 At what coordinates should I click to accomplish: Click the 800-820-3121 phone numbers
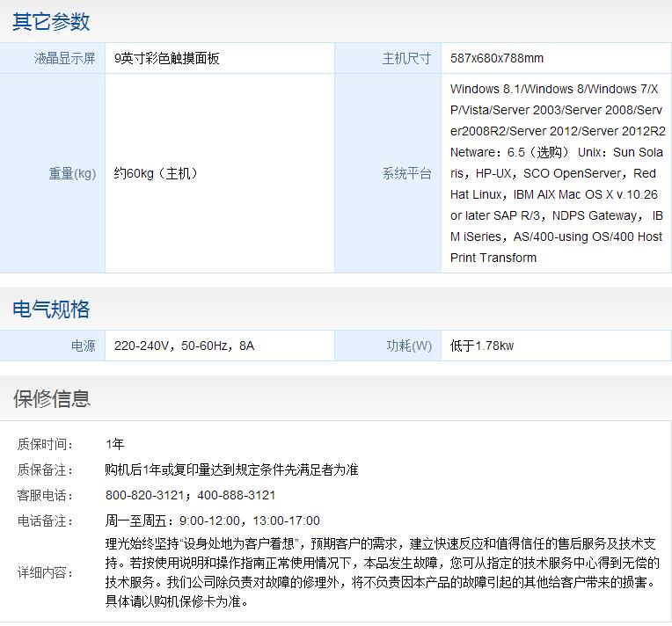coord(190,495)
